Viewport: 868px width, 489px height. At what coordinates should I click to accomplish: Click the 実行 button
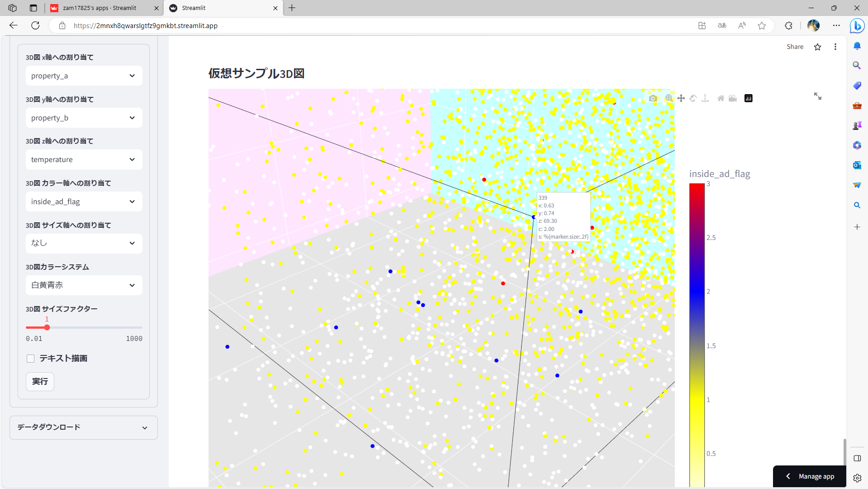40,381
